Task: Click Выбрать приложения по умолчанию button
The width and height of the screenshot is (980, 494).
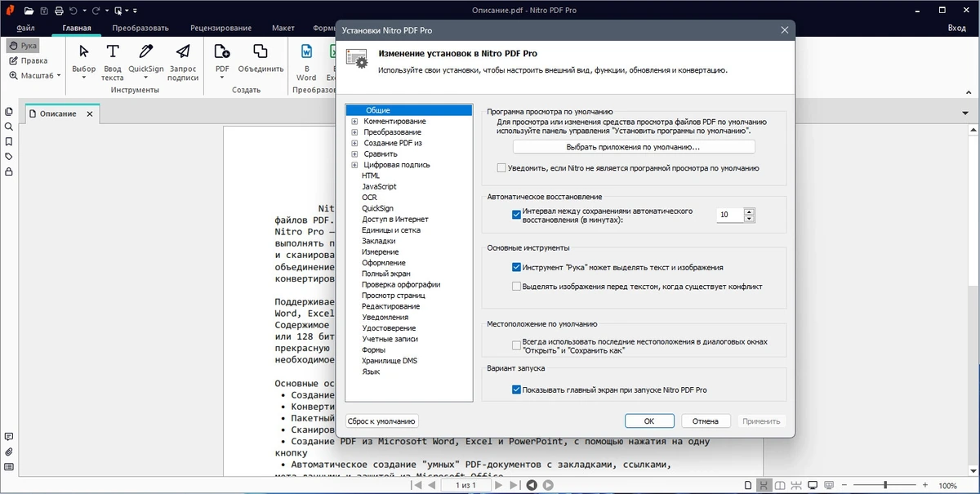Action: (634, 148)
